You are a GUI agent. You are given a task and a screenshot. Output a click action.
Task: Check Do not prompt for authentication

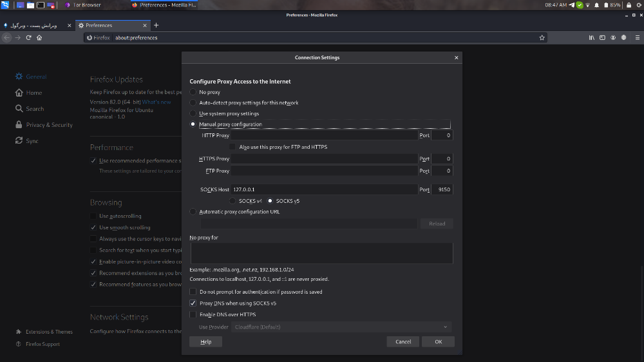[x=193, y=292]
